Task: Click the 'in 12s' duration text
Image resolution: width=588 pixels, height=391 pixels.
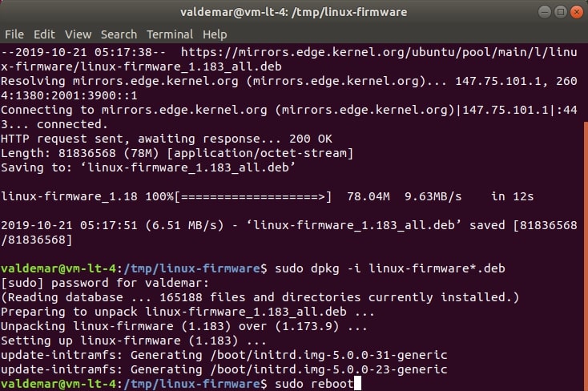Action: [512, 196]
